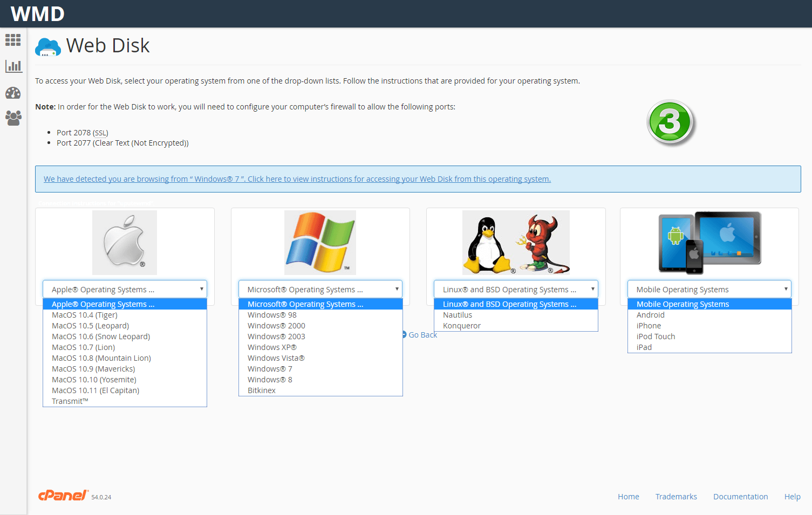Open the home grid icon in sidebar
812x515 pixels.
pos(13,40)
